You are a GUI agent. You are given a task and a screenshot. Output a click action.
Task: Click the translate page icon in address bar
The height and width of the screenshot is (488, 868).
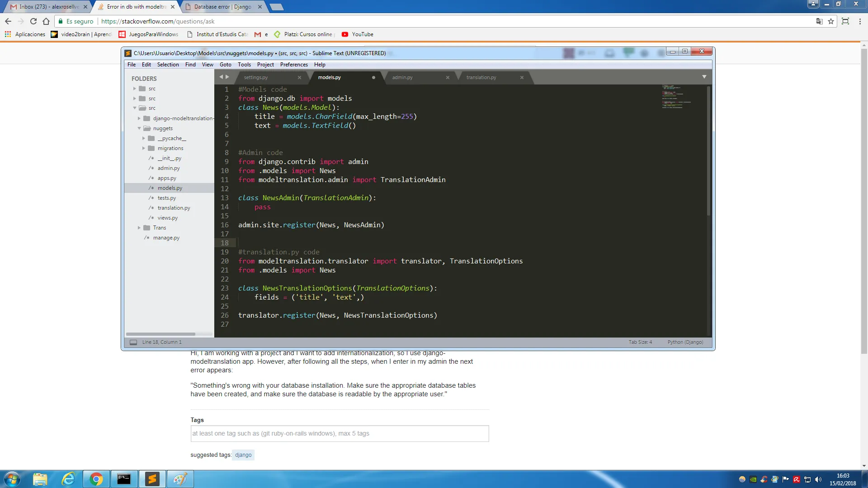click(x=819, y=21)
